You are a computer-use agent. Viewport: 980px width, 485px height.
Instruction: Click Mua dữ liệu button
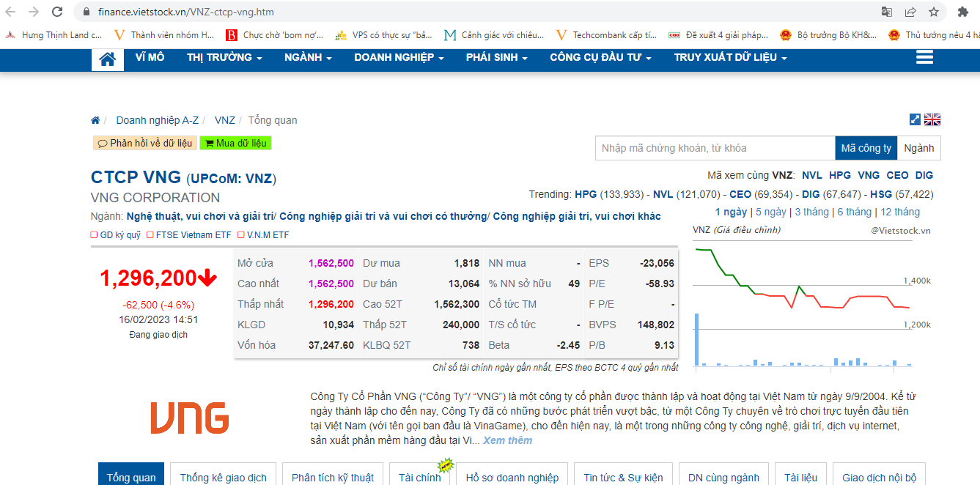(236, 144)
